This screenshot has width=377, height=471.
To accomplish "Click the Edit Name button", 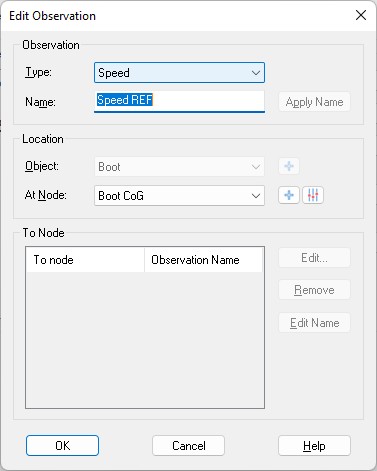I will pos(314,322).
